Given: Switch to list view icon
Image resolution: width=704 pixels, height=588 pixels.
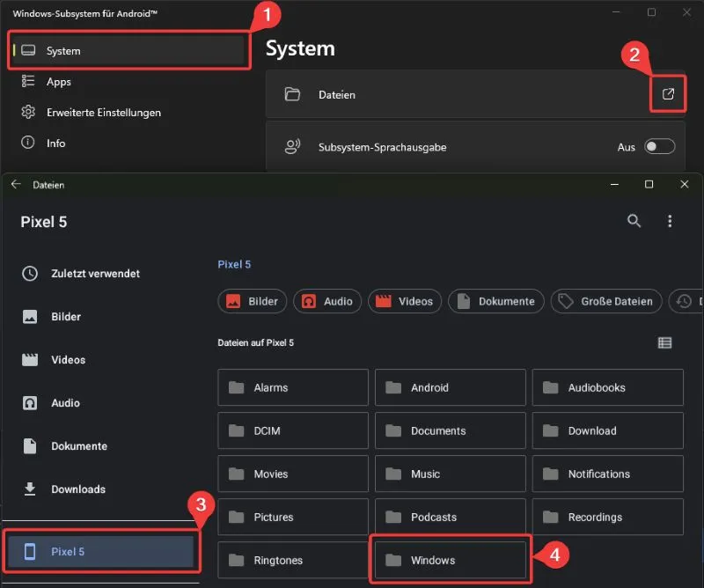Looking at the screenshot, I should coord(664,342).
